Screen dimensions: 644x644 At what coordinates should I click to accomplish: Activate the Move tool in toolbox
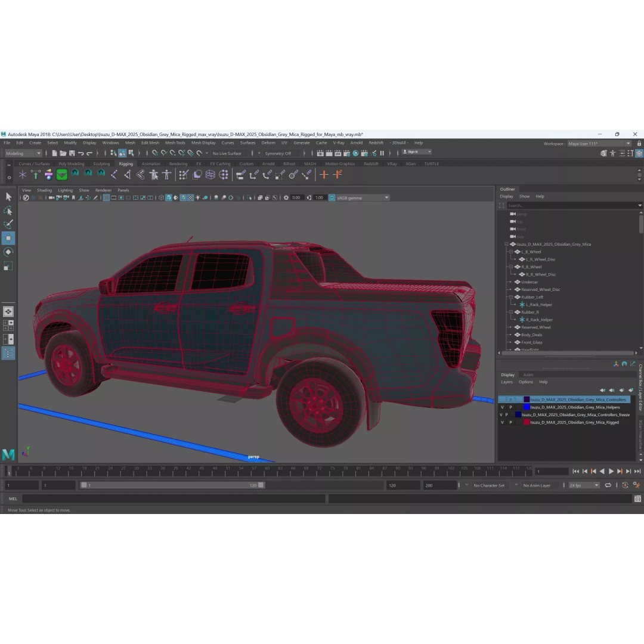[8, 238]
